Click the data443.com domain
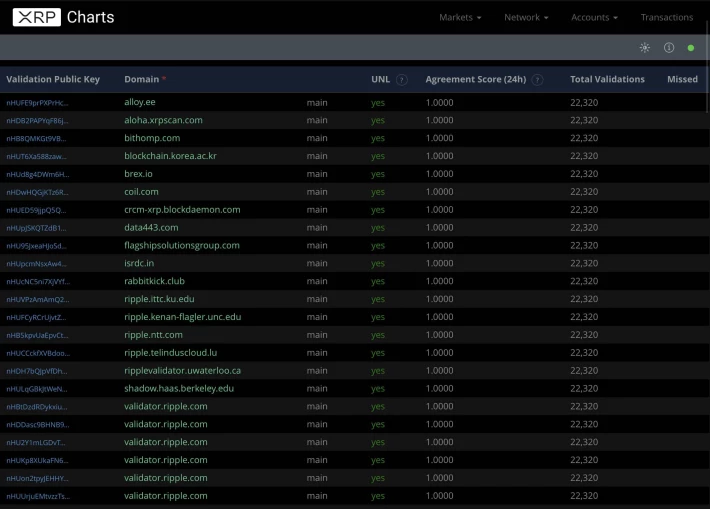 [x=151, y=227]
